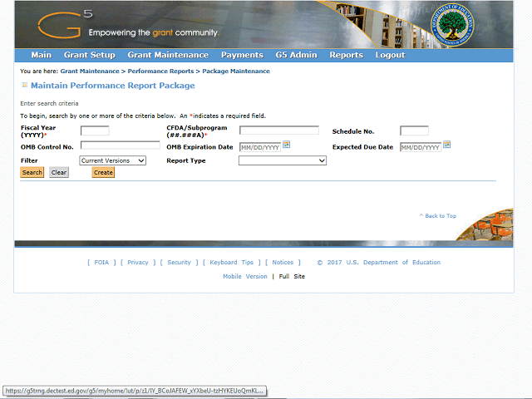
Task: Focus the OMB Expiration Date field
Action: pos(260,147)
